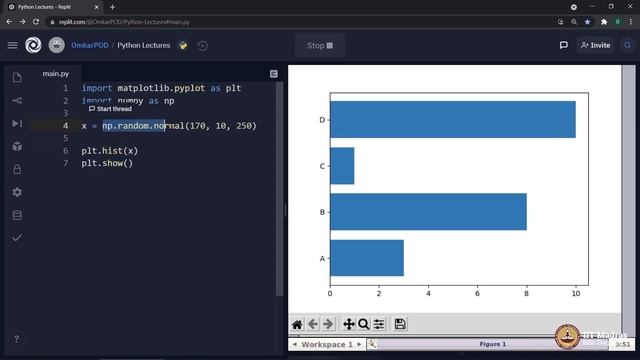Open the Database sidebar icon
The height and width of the screenshot is (360, 640).
point(17,215)
